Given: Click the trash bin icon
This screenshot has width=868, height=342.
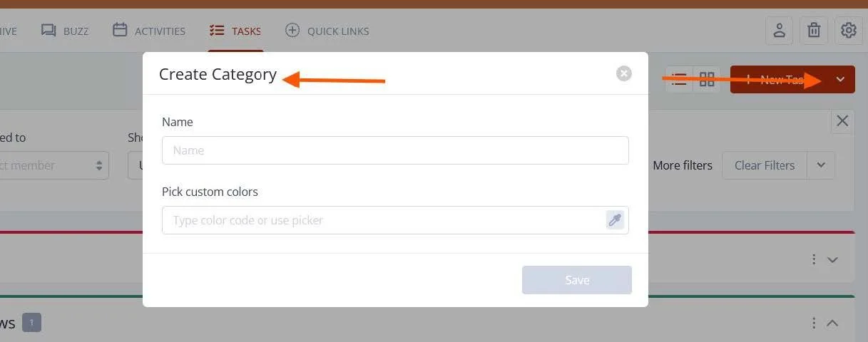Looking at the screenshot, I should point(814,31).
